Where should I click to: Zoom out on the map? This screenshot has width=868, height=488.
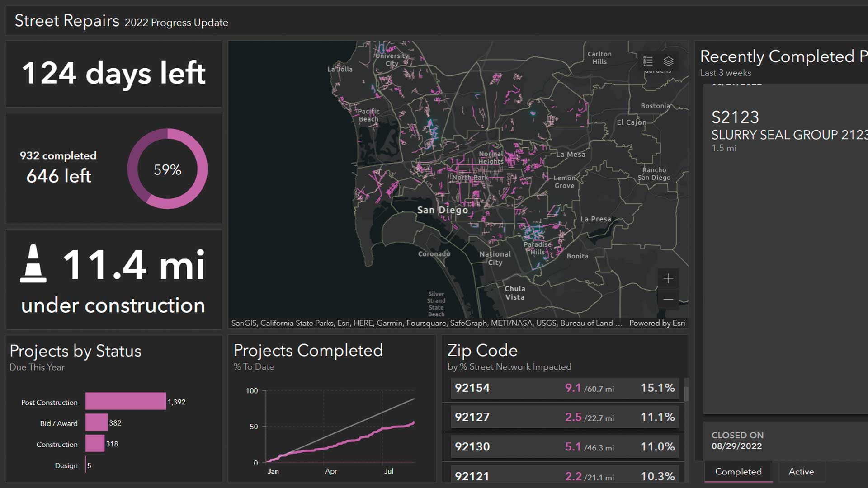coord(668,299)
